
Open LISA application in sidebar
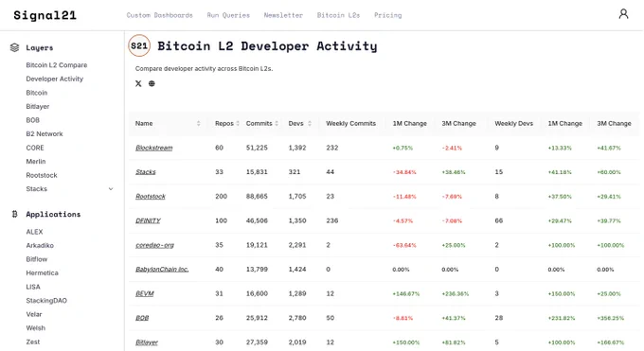click(x=33, y=287)
